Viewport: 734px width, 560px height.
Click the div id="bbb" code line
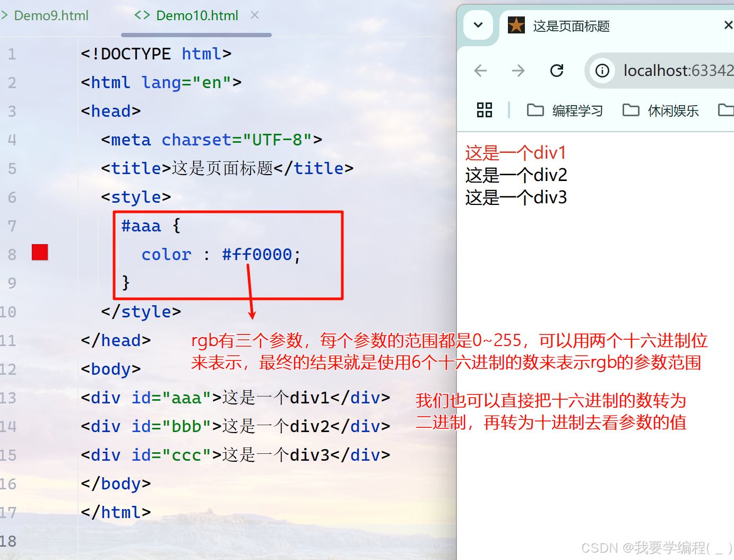click(x=236, y=427)
